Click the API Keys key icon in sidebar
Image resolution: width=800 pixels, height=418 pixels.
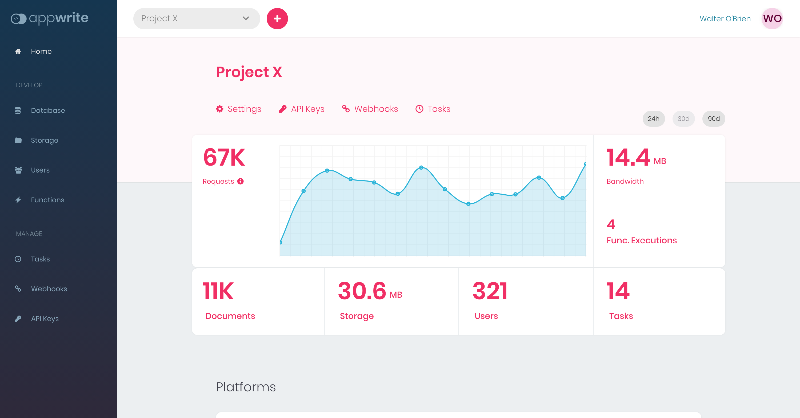pos(18,318)
